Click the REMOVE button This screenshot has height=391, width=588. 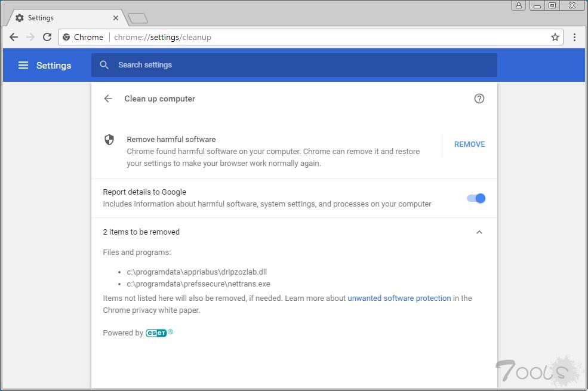pyautogui.click(x=469, y=144)
